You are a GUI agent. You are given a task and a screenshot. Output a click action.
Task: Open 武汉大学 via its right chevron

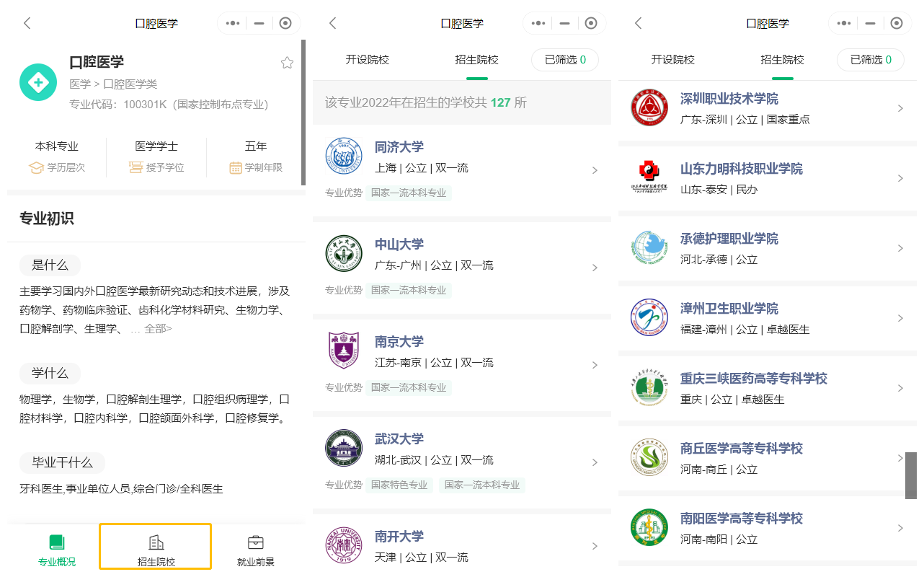coord(595,462)
